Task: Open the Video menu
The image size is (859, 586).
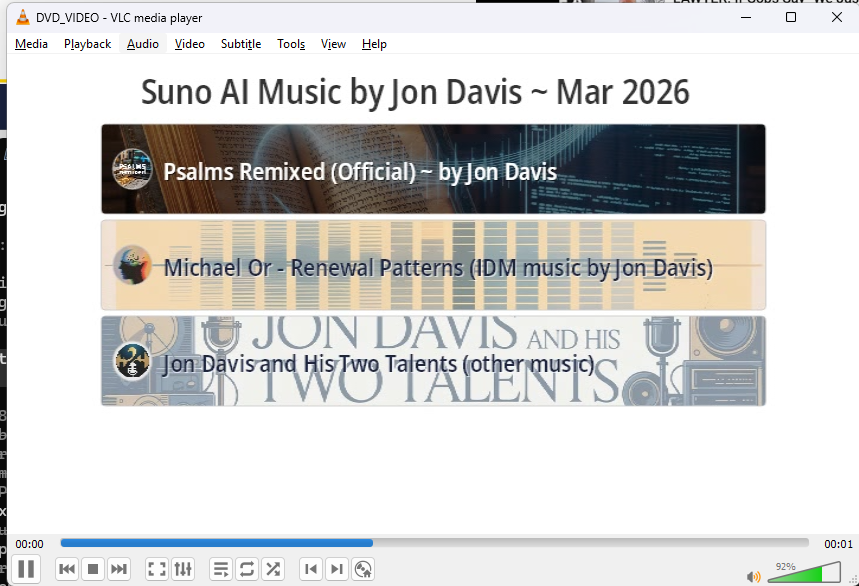Action: coord(189,44)
